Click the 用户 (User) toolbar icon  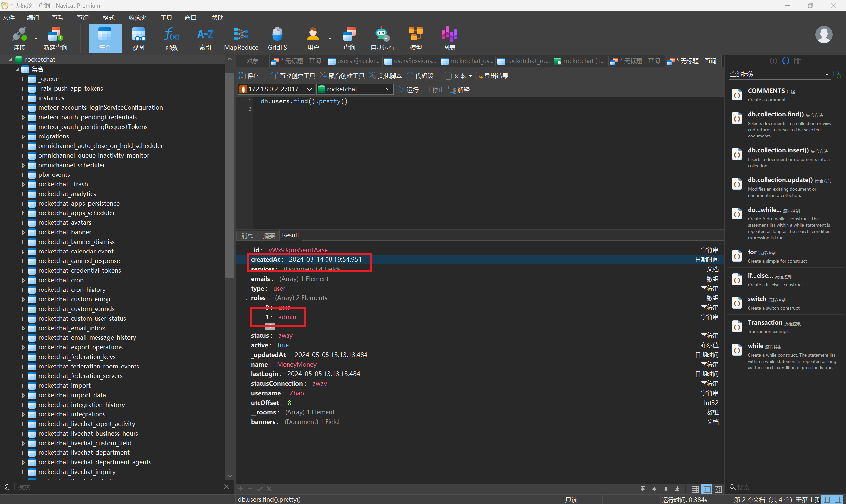(x=313, y=38)
